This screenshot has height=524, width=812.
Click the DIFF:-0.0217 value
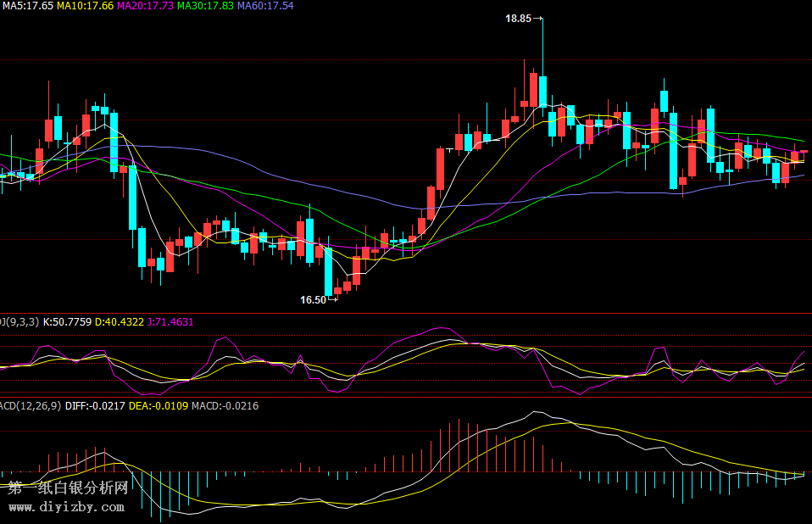94,406
